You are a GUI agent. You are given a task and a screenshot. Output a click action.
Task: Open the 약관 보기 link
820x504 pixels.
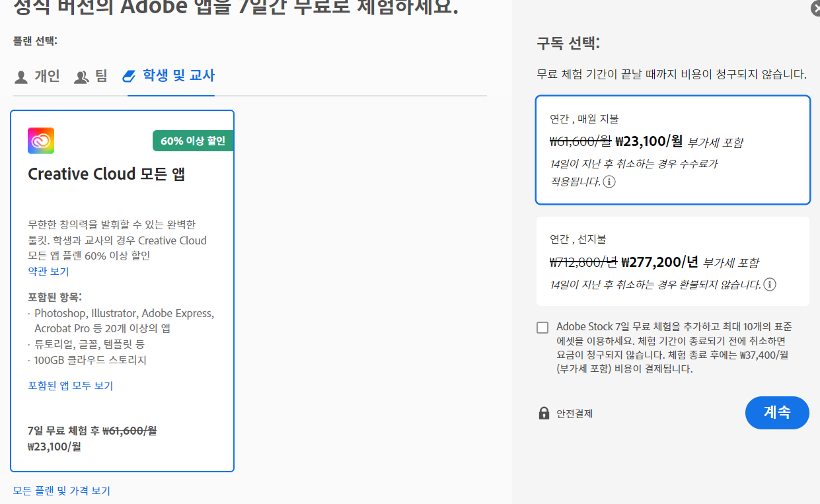click(48, 271)
